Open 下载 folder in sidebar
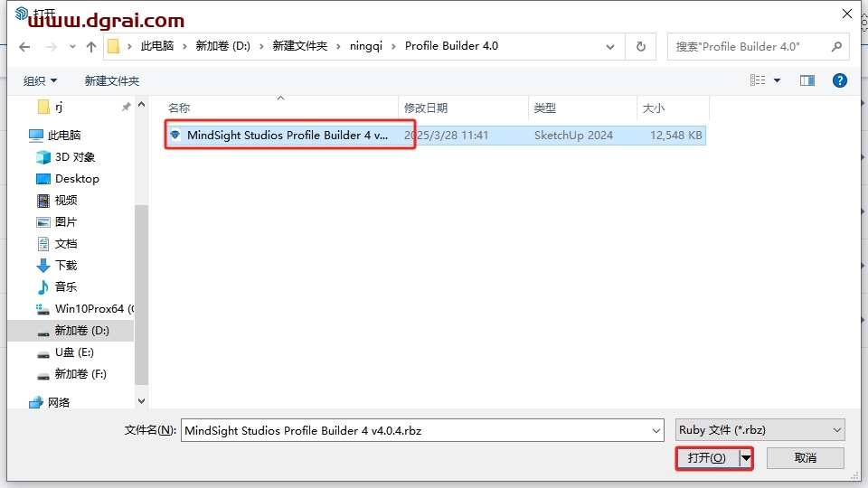The height and width of the screenshot is (488, 868). (x=66, y=266)
